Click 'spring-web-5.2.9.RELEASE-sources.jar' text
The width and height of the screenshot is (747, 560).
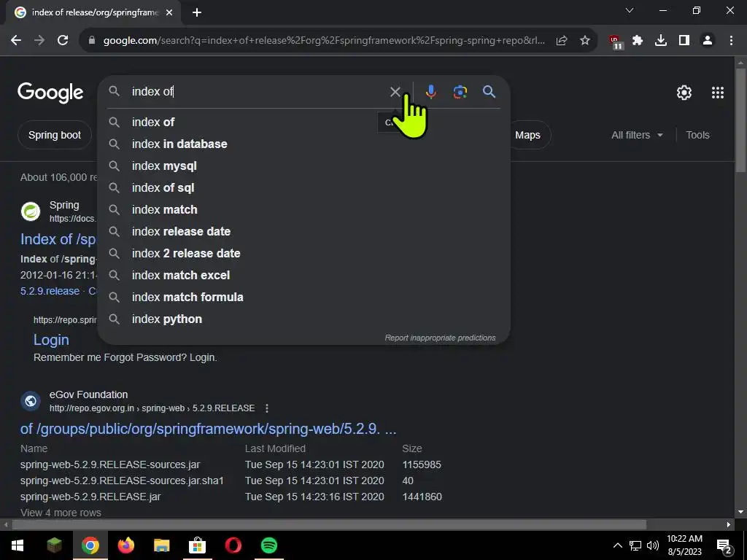click(x=110, y=464)
